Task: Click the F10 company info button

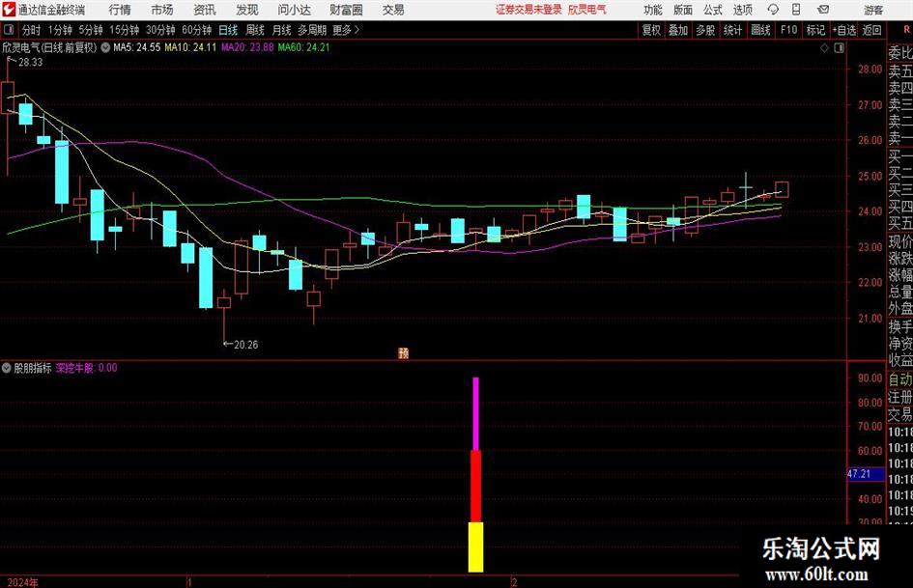Action: click(789, 30)
